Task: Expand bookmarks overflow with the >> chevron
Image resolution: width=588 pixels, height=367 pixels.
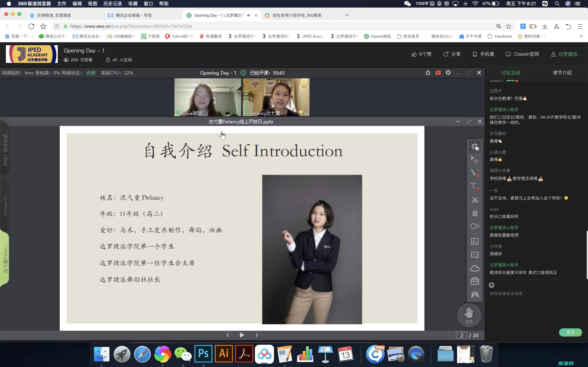Action: [x=581, y=36]
